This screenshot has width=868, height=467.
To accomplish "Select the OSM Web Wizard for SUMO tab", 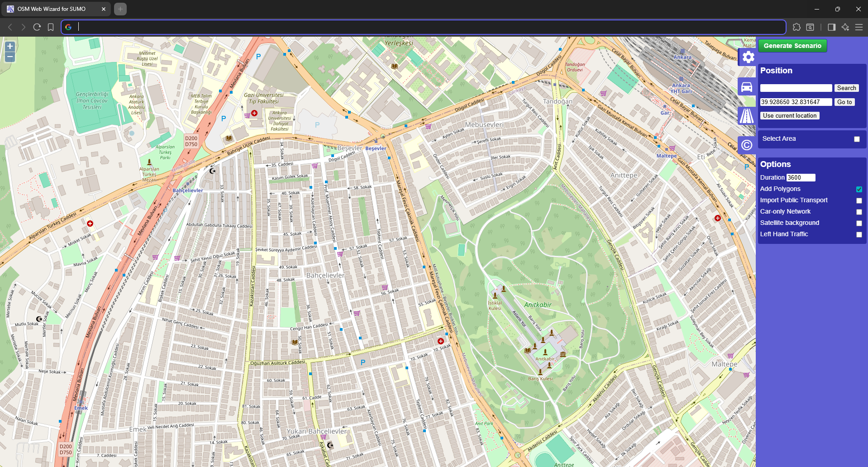I will [57, 9].
